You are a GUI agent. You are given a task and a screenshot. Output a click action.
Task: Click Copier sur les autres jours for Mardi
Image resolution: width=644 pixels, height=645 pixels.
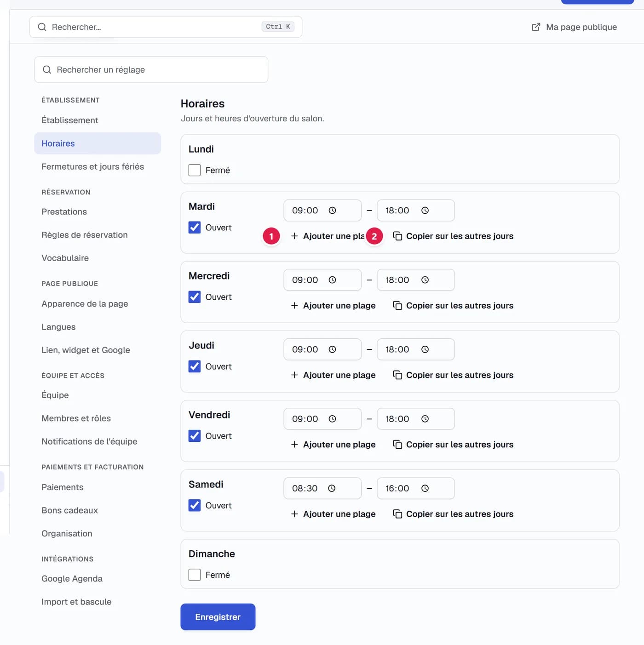click(453, 236)
